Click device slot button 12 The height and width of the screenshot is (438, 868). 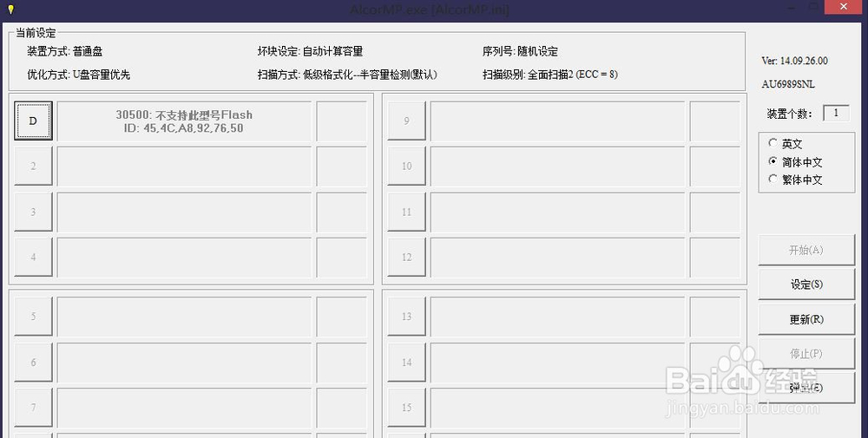pyautogui.click(x=406, y=257)
